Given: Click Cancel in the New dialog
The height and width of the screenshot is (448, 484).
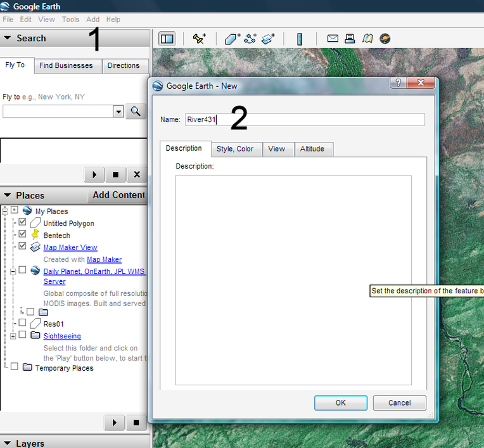Looking at the screenshot, I should click(x=399, y=402).
